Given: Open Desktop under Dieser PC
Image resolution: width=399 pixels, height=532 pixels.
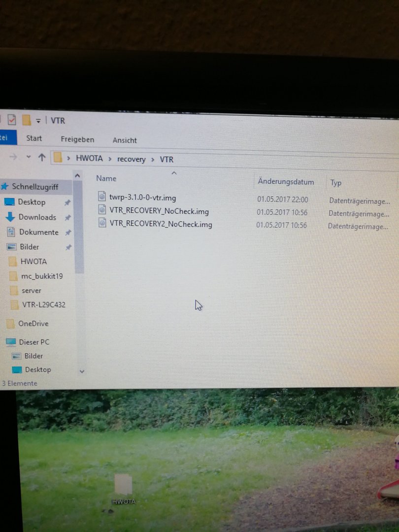Looking at the screenshot, I should (38, 369).
